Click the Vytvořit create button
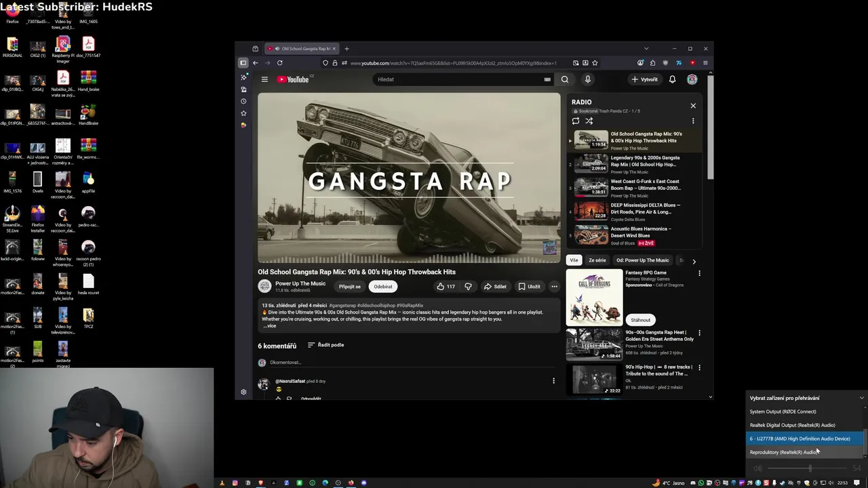 (645, 79)
